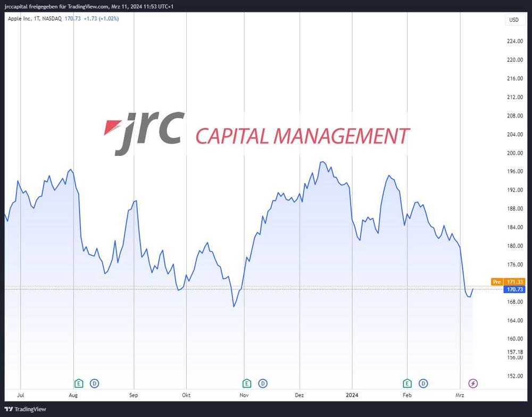Click the 170.73 price in the chart legend
Screen dimensions: 532x417
pos(72,19)
